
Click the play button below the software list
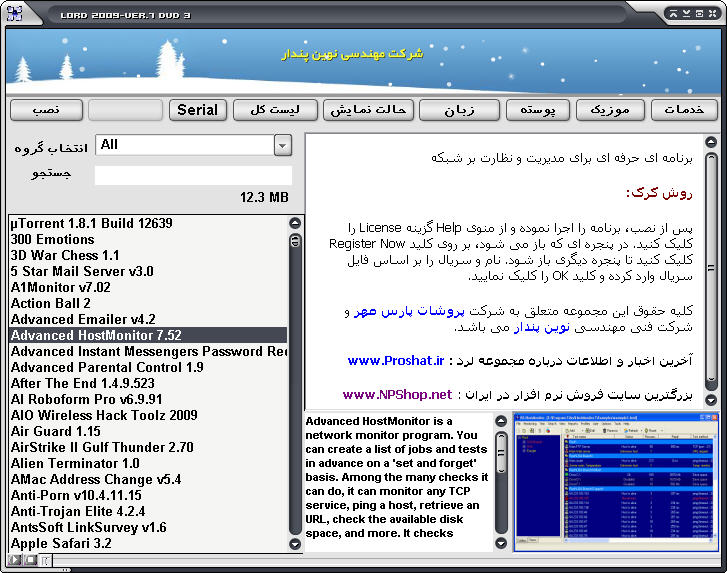[15, 560]
